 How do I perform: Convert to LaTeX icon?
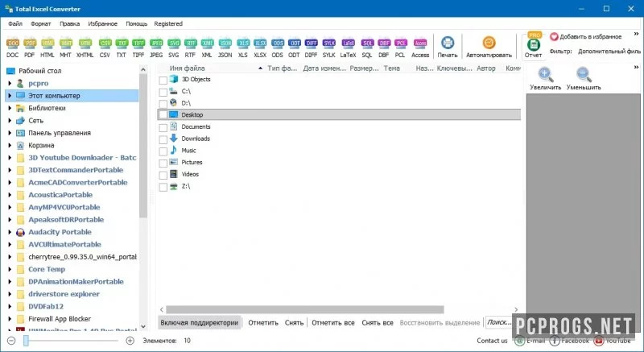pyautogui.click(x=349, y=43)
